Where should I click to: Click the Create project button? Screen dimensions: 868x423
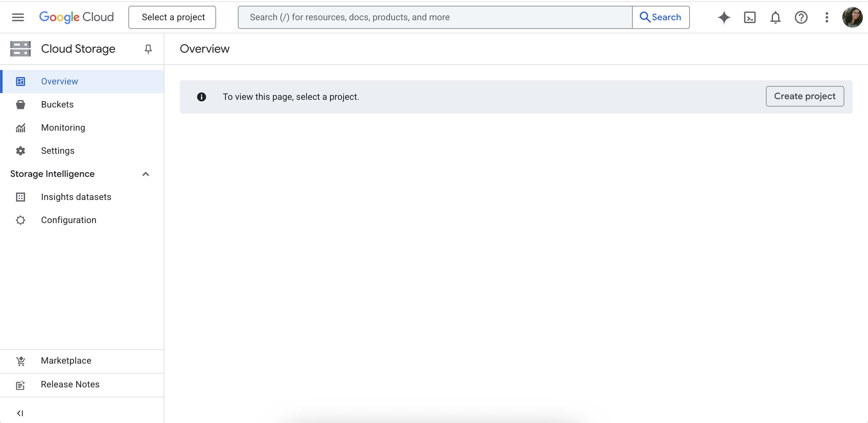click(805, 96)
